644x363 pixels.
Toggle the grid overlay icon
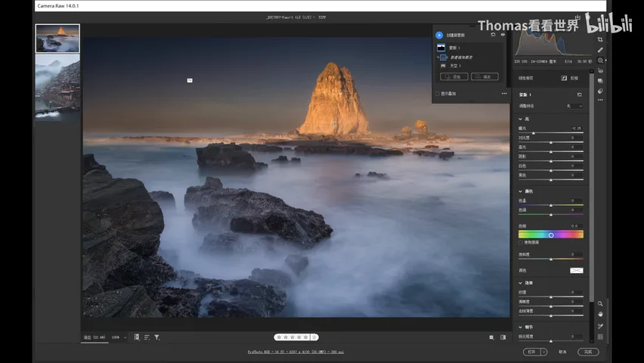600,337
